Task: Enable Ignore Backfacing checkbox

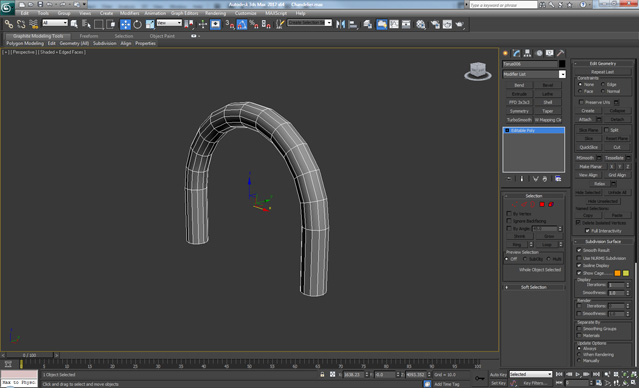Action: (x=509, y=221)
